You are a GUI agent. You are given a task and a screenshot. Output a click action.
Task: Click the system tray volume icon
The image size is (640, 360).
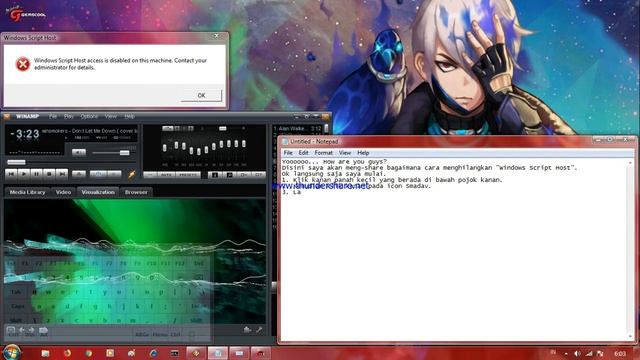577,353
